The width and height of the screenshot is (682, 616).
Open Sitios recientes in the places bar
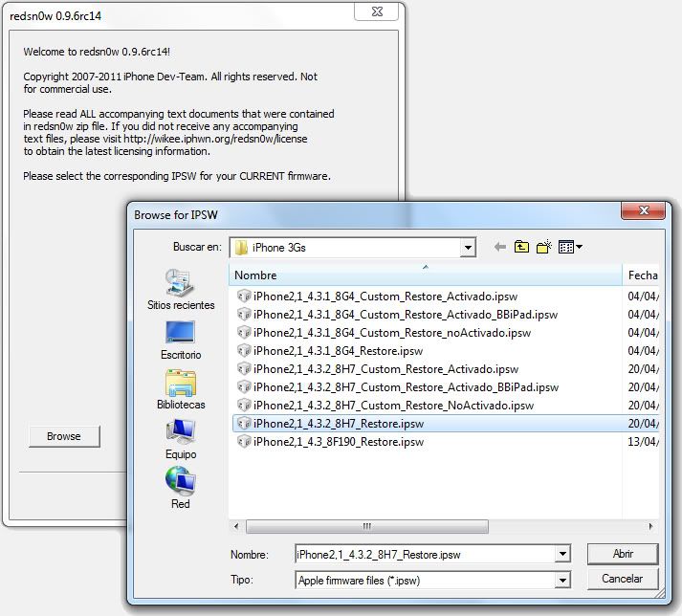[181, 290]
